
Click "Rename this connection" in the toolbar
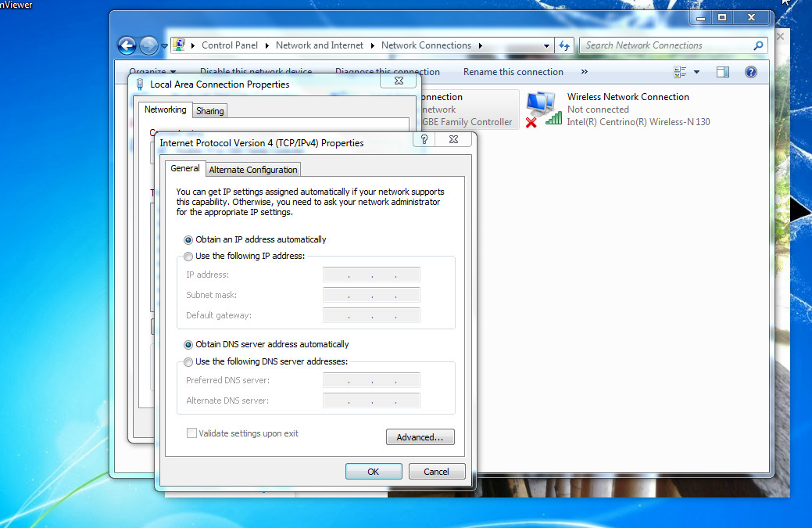point(513,71)
